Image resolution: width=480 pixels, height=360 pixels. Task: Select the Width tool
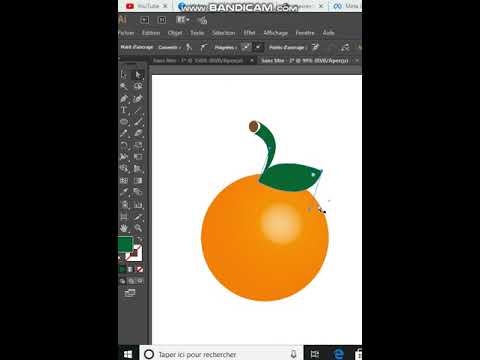pyautogui.click(x=124, y=157)
